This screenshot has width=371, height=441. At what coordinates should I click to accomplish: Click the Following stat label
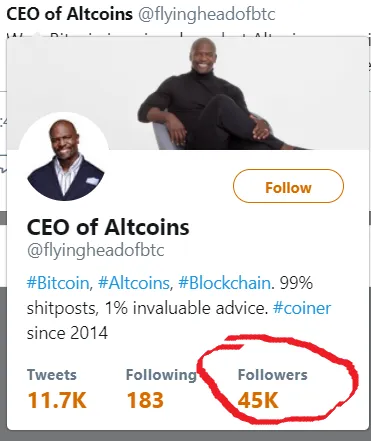(161, 375)
